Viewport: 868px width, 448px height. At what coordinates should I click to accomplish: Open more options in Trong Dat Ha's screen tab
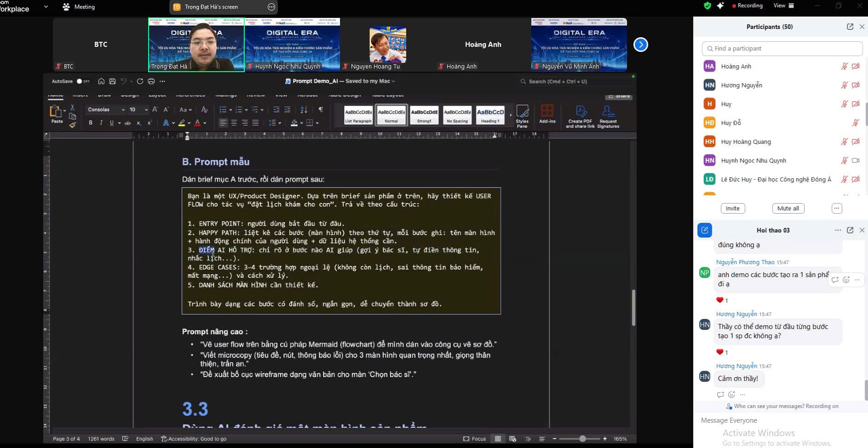(x=271, y=7)
